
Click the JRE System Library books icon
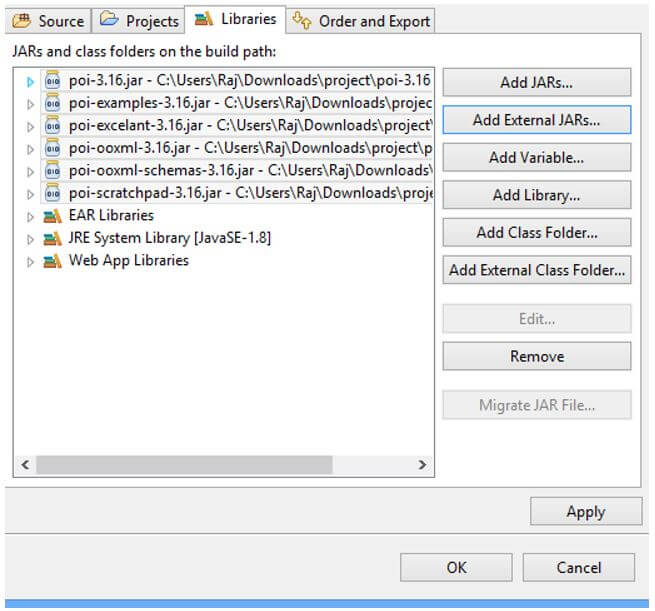pyautogui.click(x=53, y=238)
